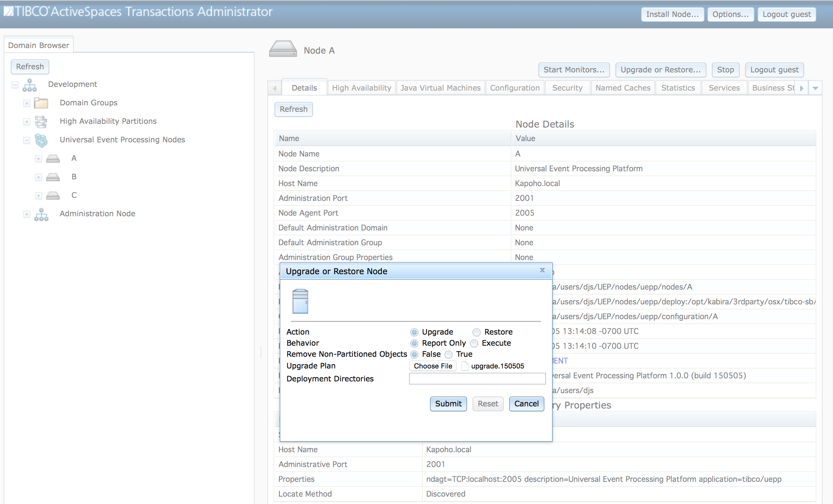Select the Universal Event Processing Nodes icon
Viewport: 833px width, 504px height.
coord(41,140)
